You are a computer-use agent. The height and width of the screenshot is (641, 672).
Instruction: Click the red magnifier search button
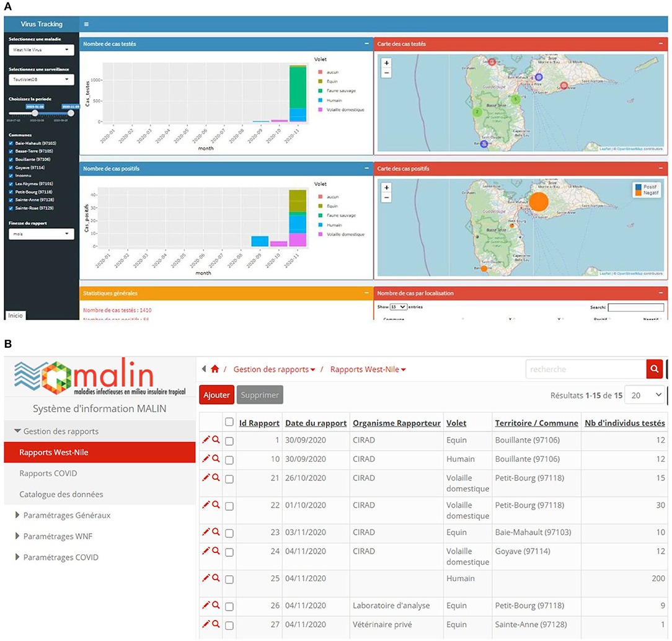click(655, 369)
